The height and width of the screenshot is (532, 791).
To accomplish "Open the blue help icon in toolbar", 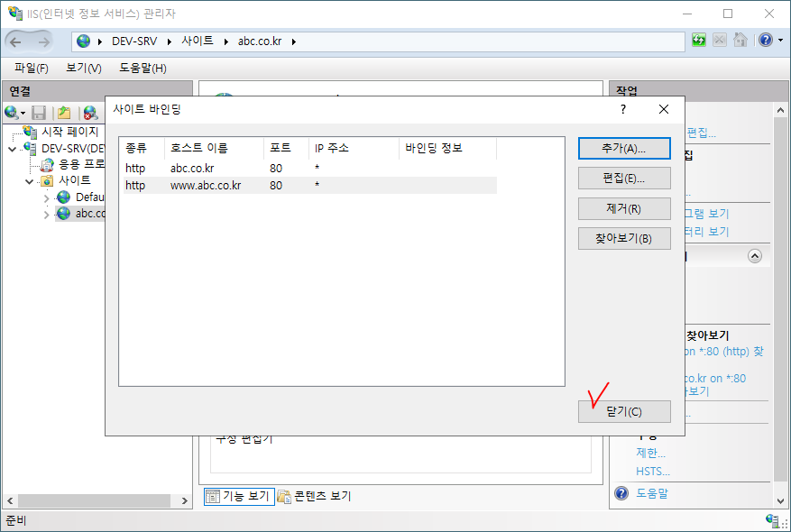I will click(x=765, y=40).
